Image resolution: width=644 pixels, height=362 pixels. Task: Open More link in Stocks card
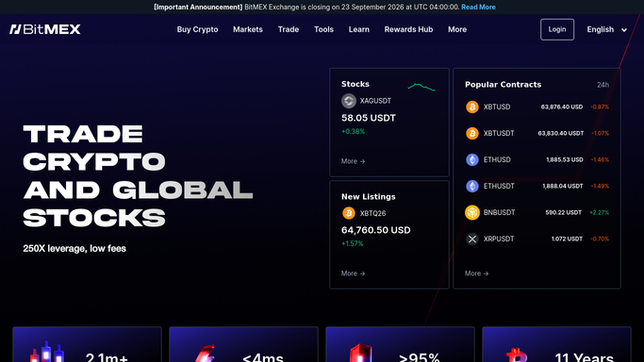click(353, 161)
